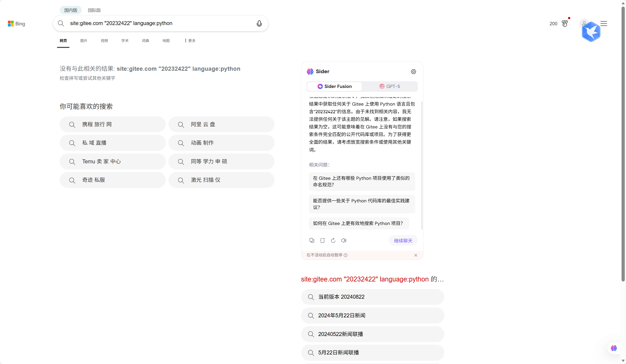The height and width of the screenshot is (364, 626).
Task: Open the 学术 results tab
Action: 125,41
